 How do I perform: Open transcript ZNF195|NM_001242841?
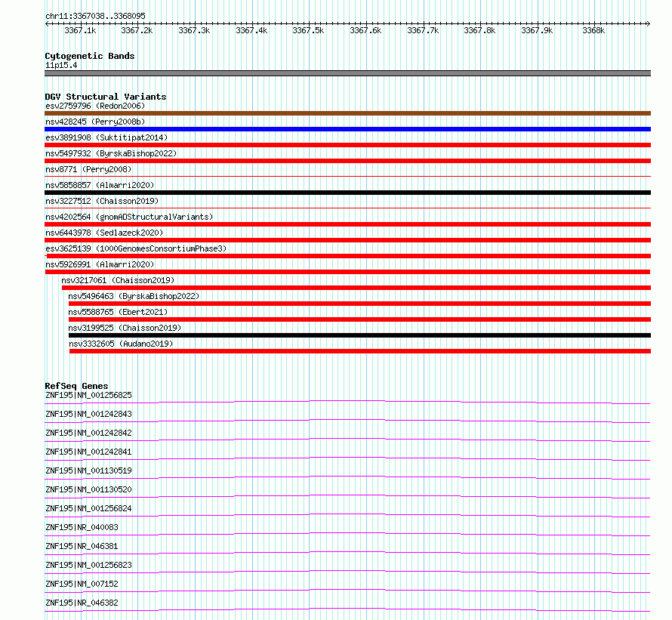tap(88, 452)
